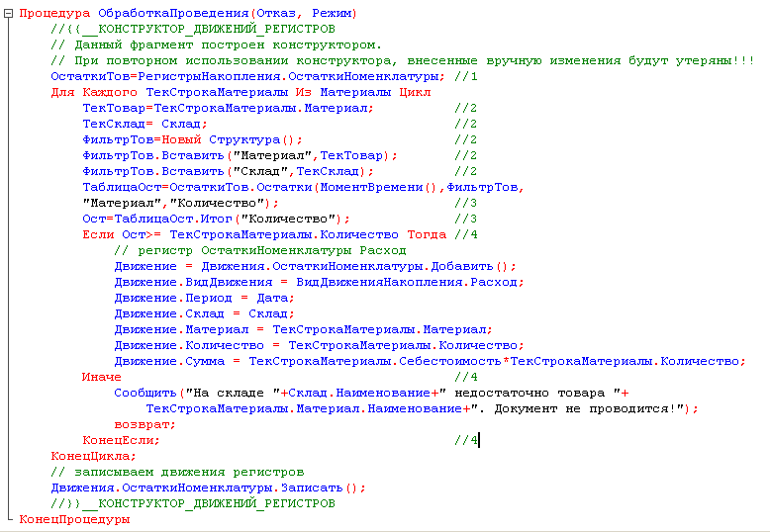Click Ост=ТаблицаОст.Итог("Количество") line
This screenshot has width=770, height=532.
coord(216,219)
